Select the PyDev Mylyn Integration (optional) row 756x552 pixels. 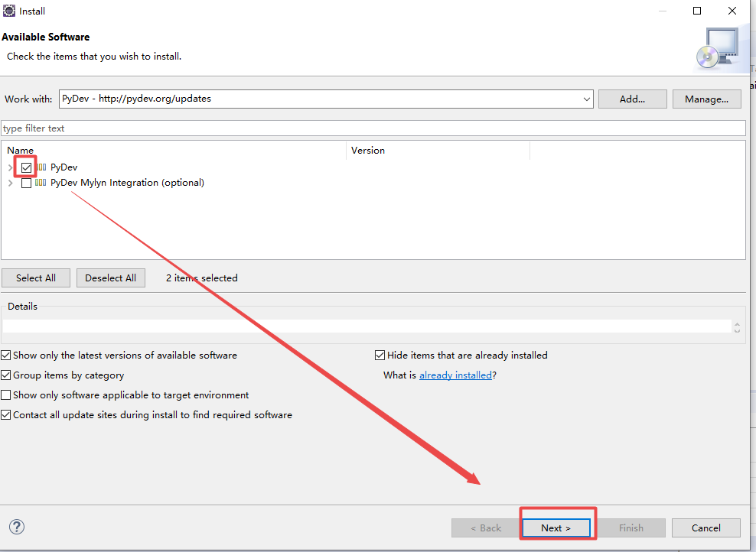point(127,183)
